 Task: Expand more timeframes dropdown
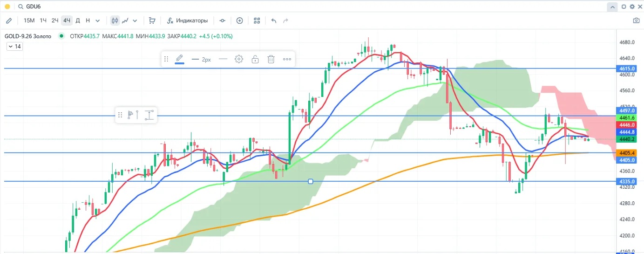click(x=97, y=21)
